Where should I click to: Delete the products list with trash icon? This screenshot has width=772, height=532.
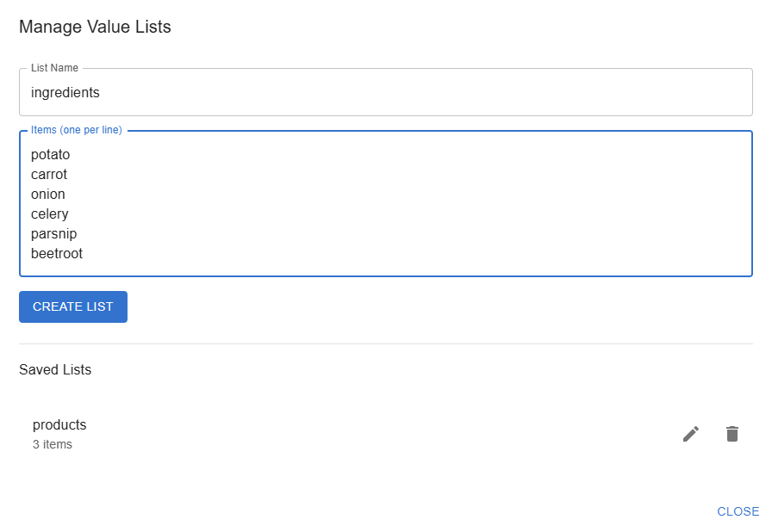732,434
